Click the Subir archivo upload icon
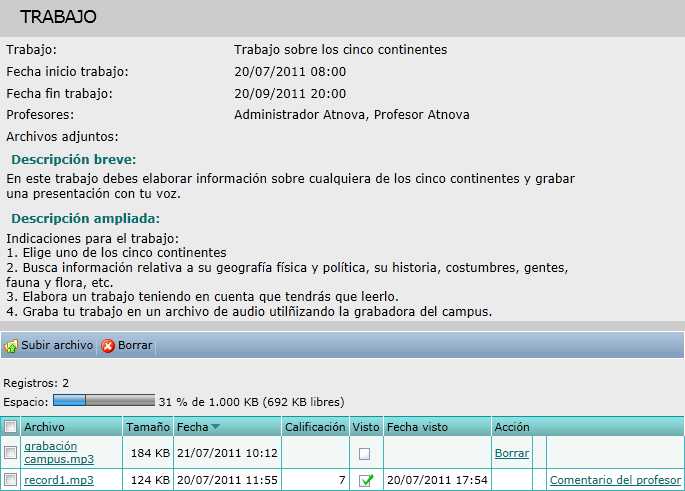This screenshot has height=491, width=685. (11, 346)
